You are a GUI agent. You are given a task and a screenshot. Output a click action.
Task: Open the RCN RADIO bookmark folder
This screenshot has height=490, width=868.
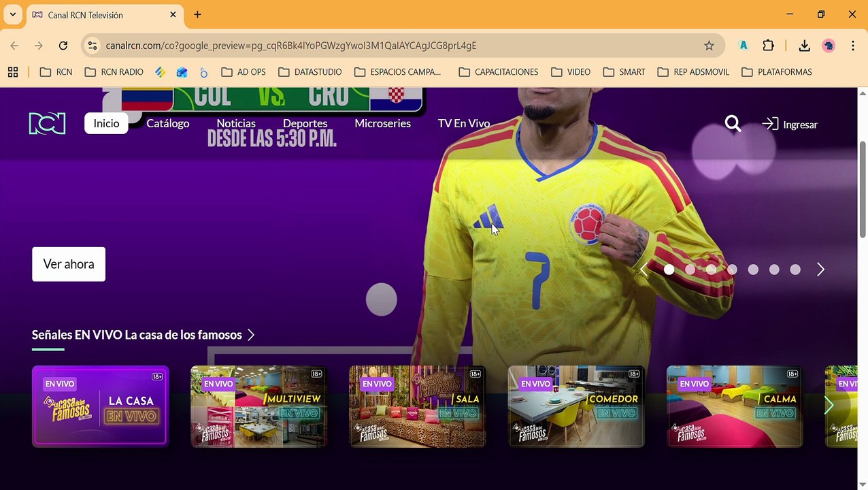point(114,71)
